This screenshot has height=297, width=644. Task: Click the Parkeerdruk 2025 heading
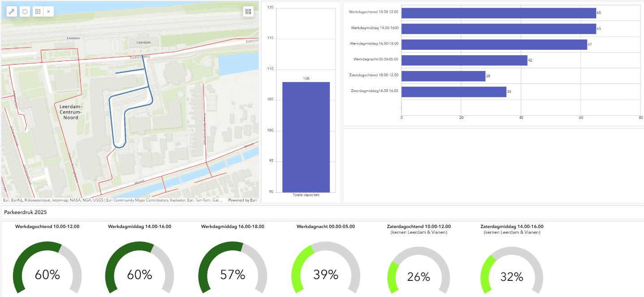coord(25,212)
